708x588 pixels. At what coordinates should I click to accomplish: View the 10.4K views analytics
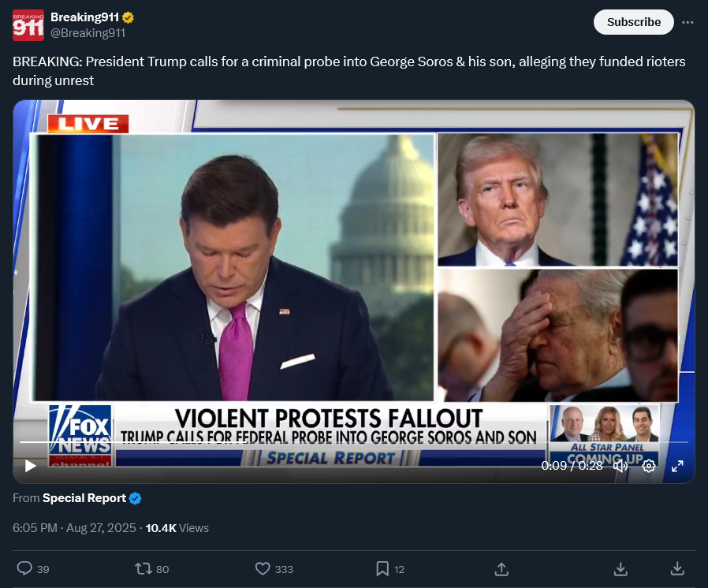pos(177,527)
